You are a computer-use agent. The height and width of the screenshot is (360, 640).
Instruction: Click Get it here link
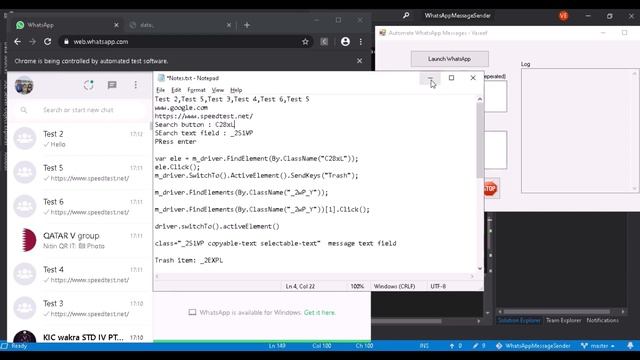click(x=320, y=312)
